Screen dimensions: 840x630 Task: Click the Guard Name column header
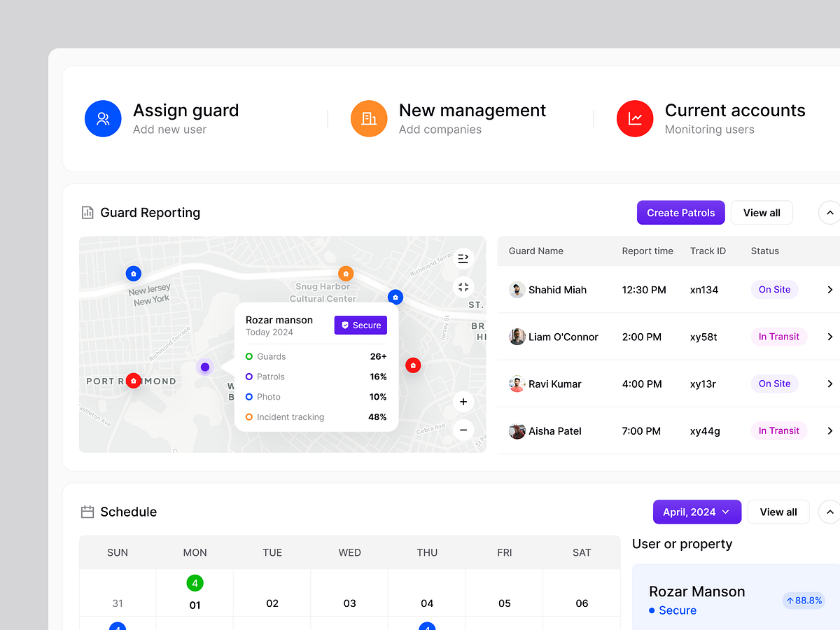click(x=536, y=251)
